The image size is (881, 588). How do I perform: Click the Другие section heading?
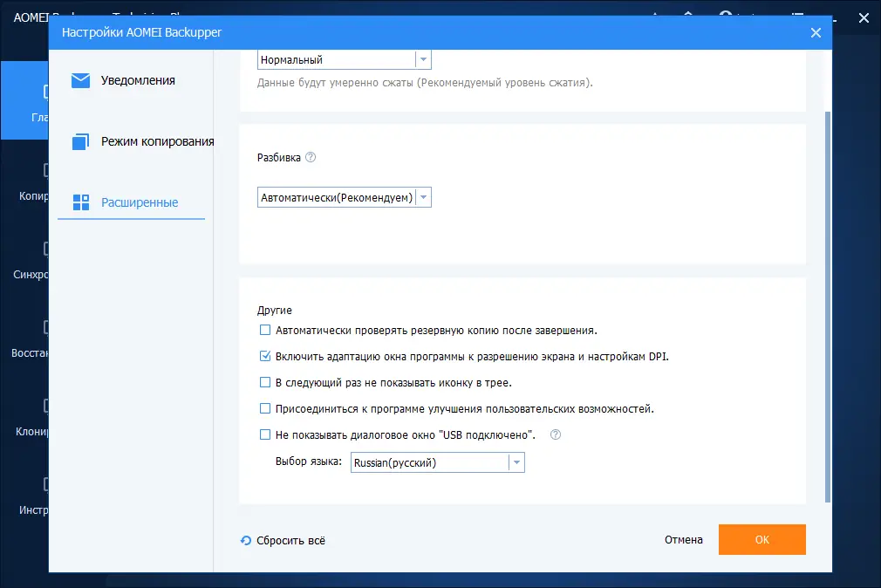coord(274,311)
